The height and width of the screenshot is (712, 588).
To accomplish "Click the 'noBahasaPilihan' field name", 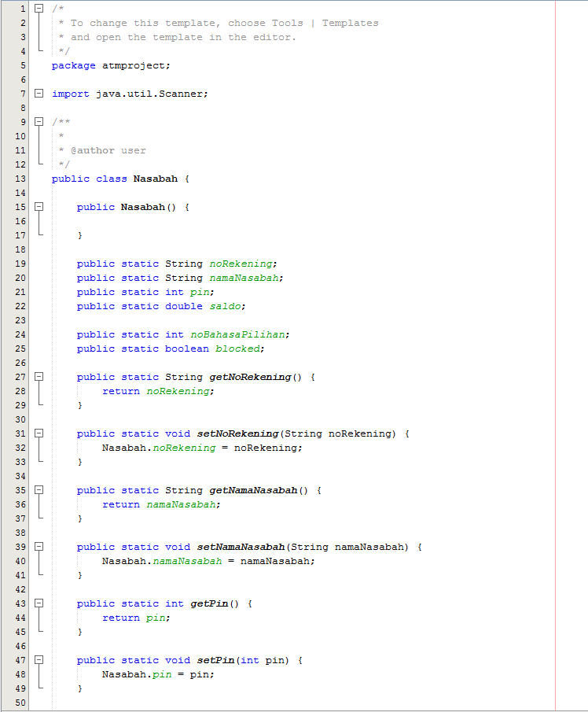I will [x=237, y=334].
